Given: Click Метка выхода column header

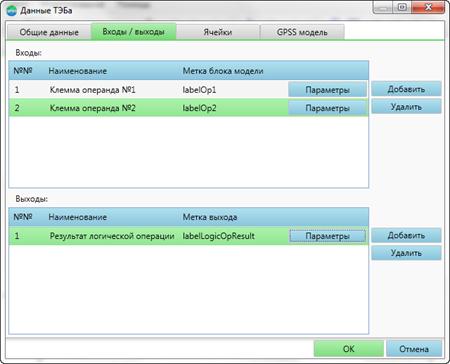Looking at the screenshot, I should 210,217.
